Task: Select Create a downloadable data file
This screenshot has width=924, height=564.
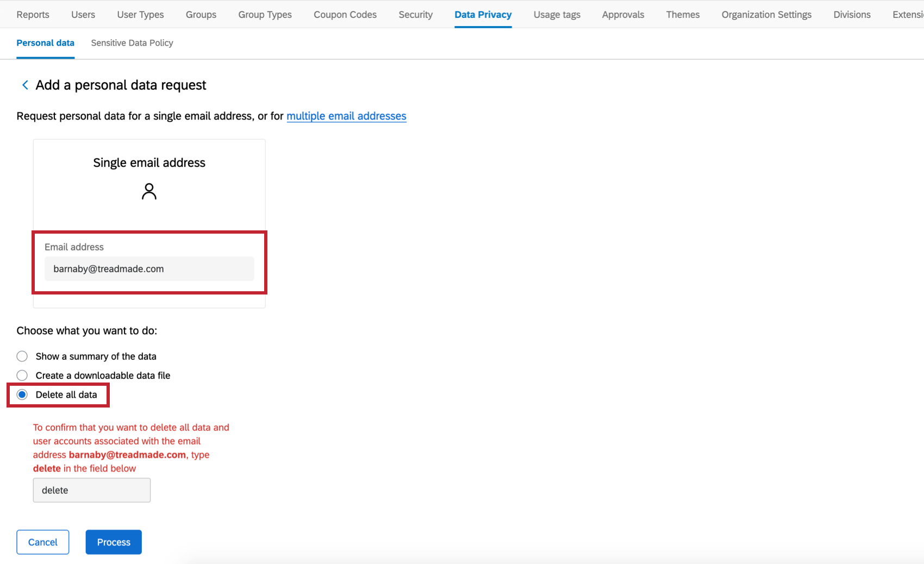Action: pyautogui.click(x=22, y=375)
